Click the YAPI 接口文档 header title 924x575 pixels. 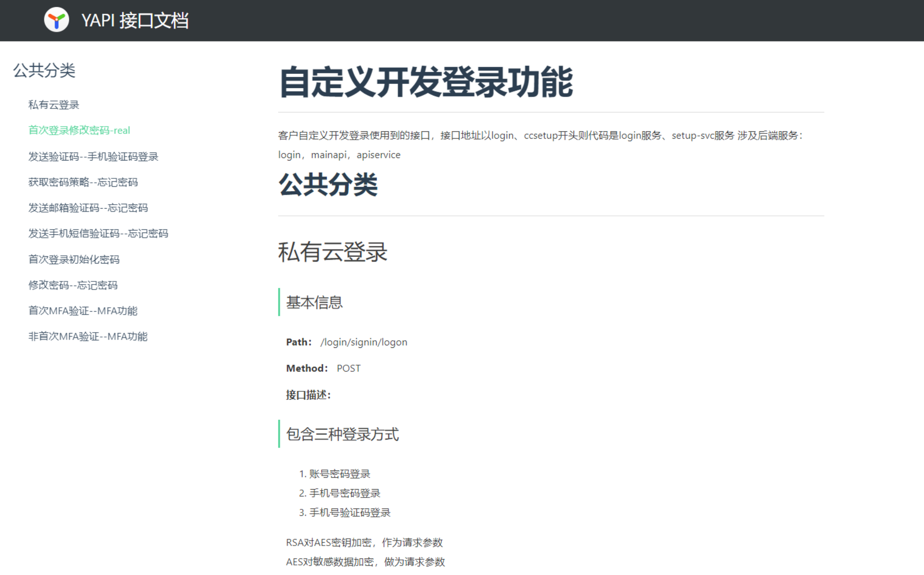tap(134, 20)
